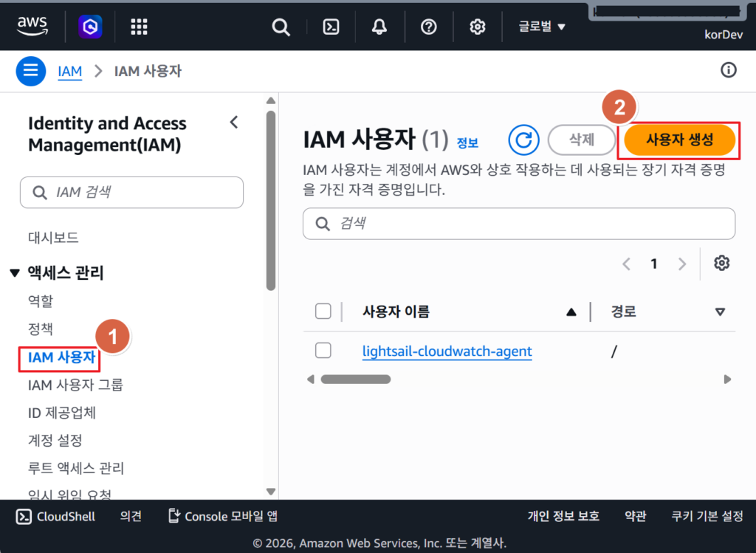The height and width of the screenshot is (553, 756).
Task: Open 약관 footer link
Action: pos(636,516)
